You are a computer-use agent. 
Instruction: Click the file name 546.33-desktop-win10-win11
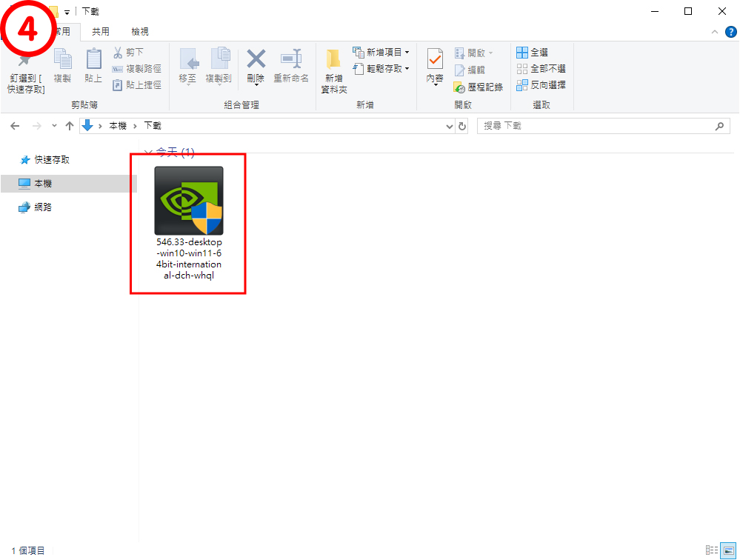(x=189, y=259)
